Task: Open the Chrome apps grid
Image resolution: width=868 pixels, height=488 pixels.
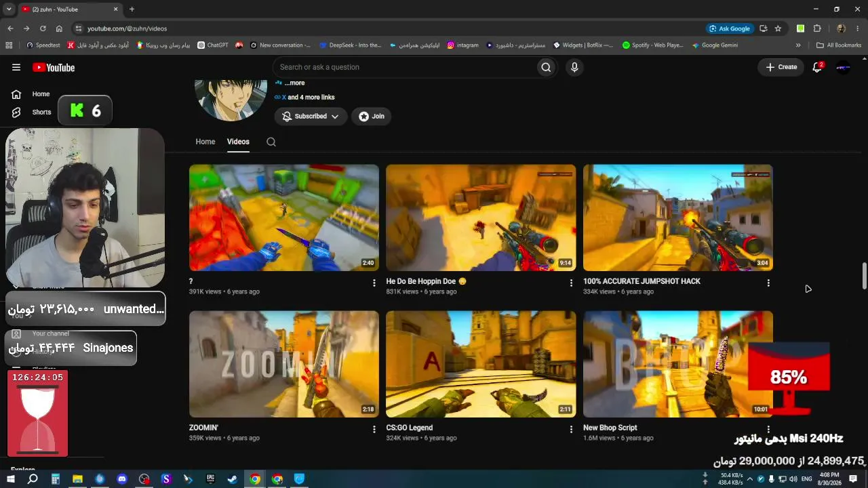Action: point(9,45)
